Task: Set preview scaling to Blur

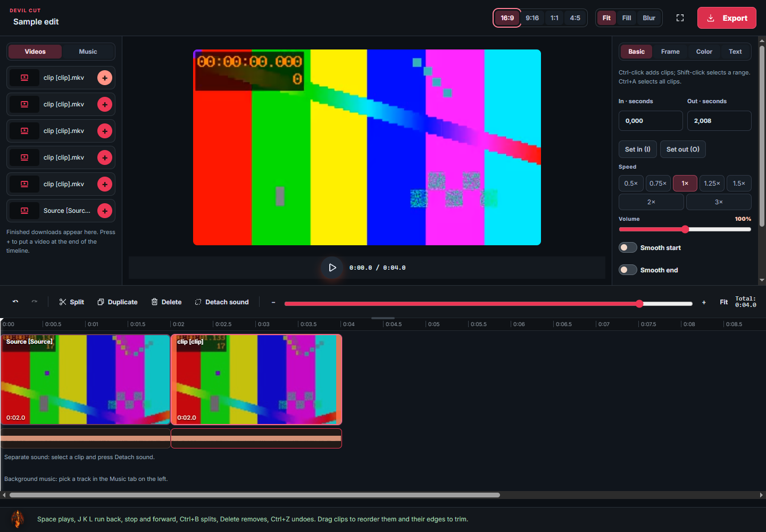Action: (x=649, y=18)
